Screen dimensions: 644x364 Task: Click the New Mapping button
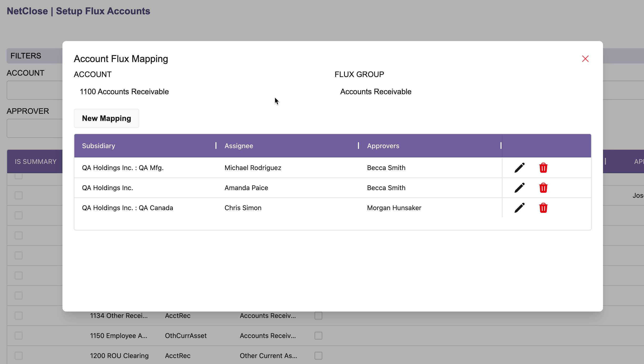(x=107, y=118)
